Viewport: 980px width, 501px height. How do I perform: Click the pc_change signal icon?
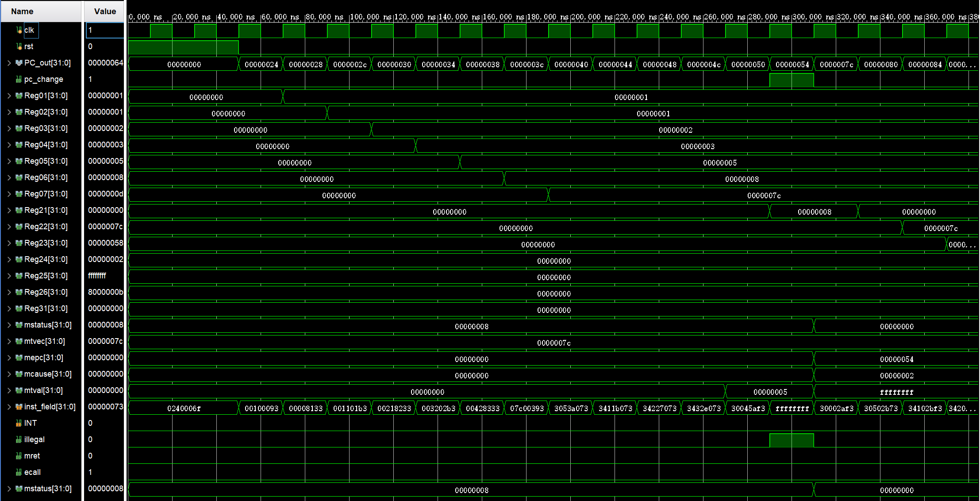tap(19, 79)
